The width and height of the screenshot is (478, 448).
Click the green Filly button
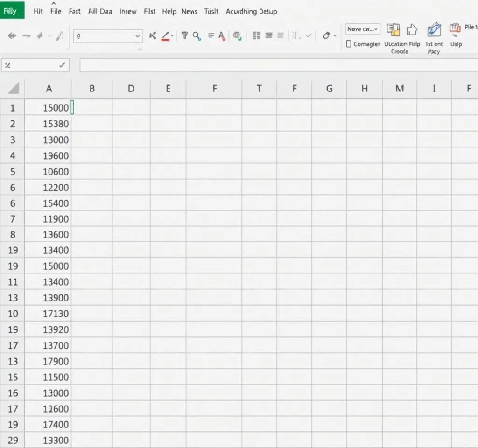click(12, 11)
